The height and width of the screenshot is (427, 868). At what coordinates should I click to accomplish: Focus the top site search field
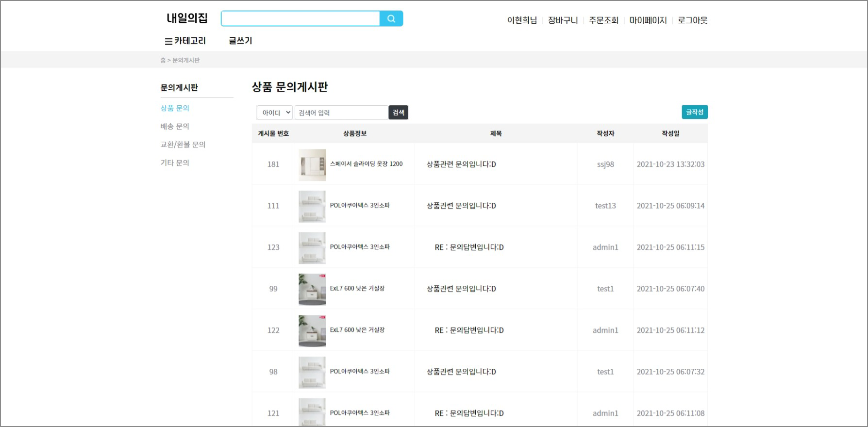300,19
